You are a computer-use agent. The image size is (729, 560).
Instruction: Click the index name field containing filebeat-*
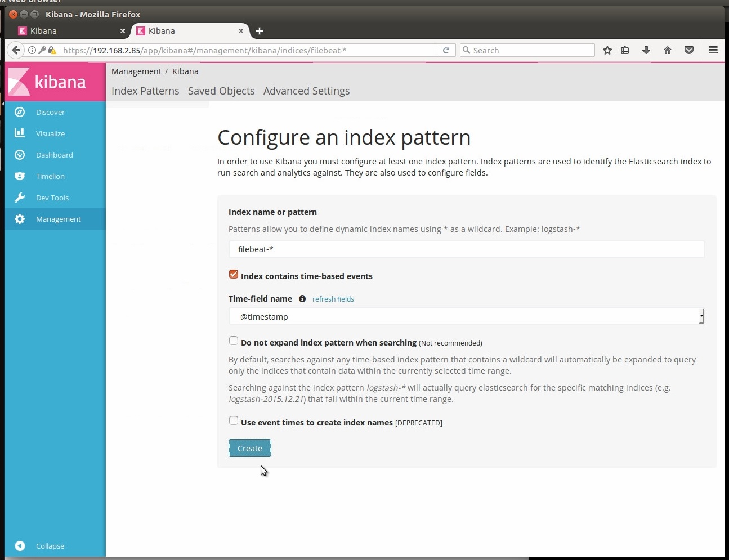[x=467, y=249]
